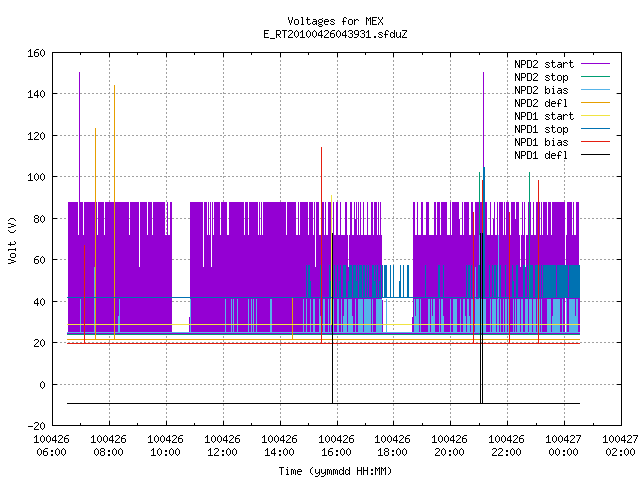Click the 100426 08:00 x-axis tick label
640x480 pixels.
click(x=108, y=446)
